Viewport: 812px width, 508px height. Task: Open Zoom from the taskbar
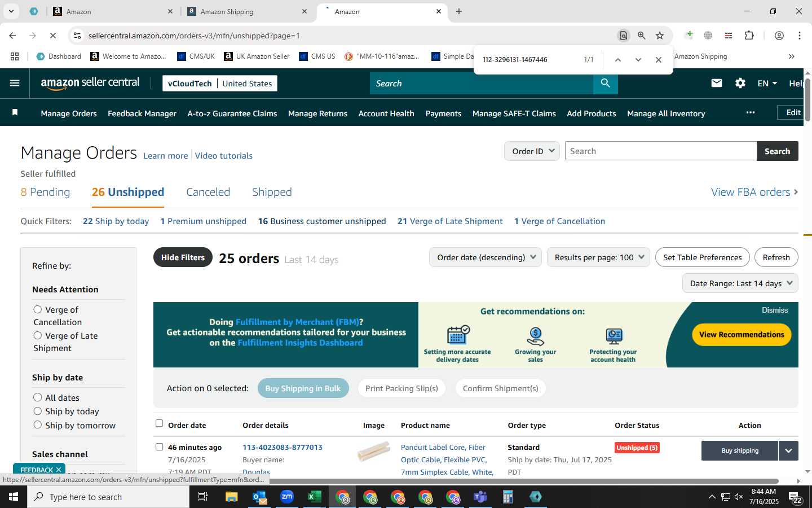287,497
